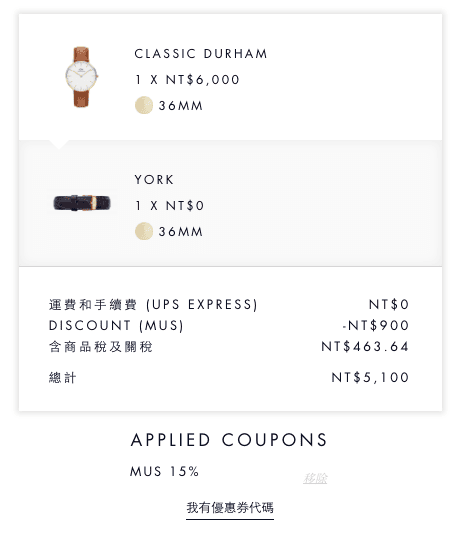Click the -NT$900 discount amount

376,326
